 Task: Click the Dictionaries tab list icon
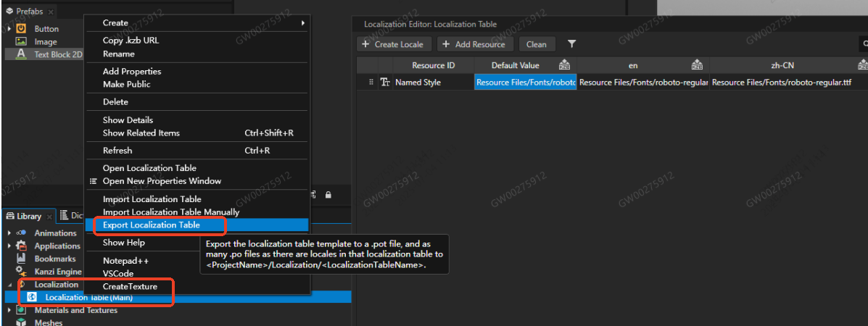tap(64, 215)
